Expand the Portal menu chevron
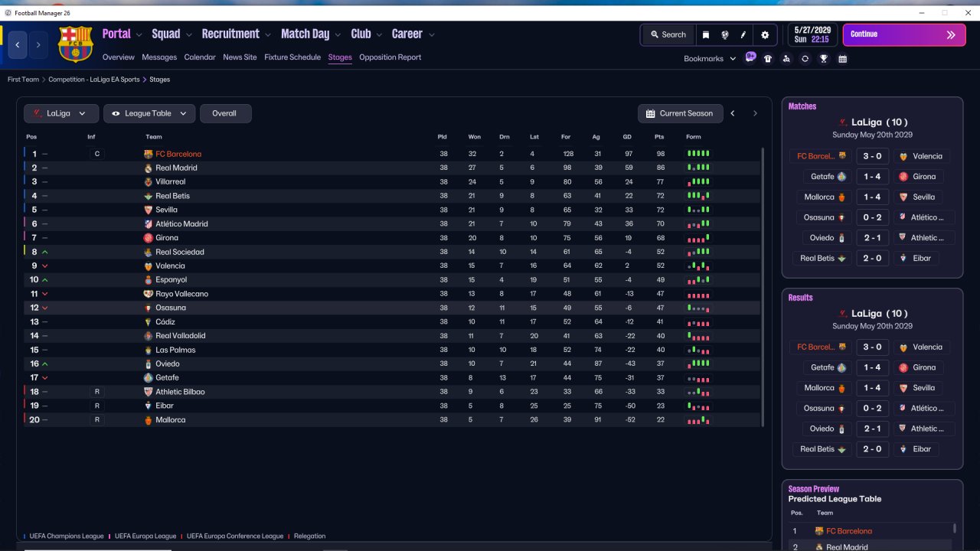Image resolution: width=980 pixels, height=551 pixels. coord(139,34)
